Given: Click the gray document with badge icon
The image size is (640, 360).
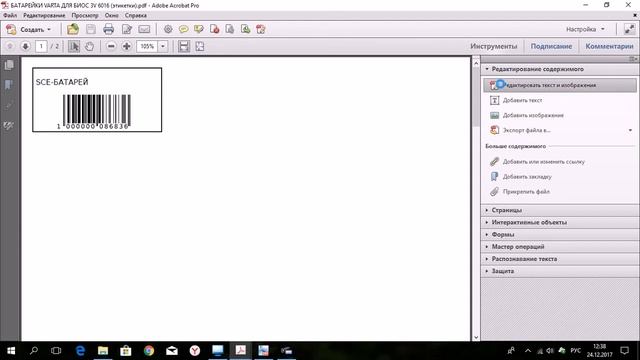Looking at the screenshot, I should (x=230, y=29).
